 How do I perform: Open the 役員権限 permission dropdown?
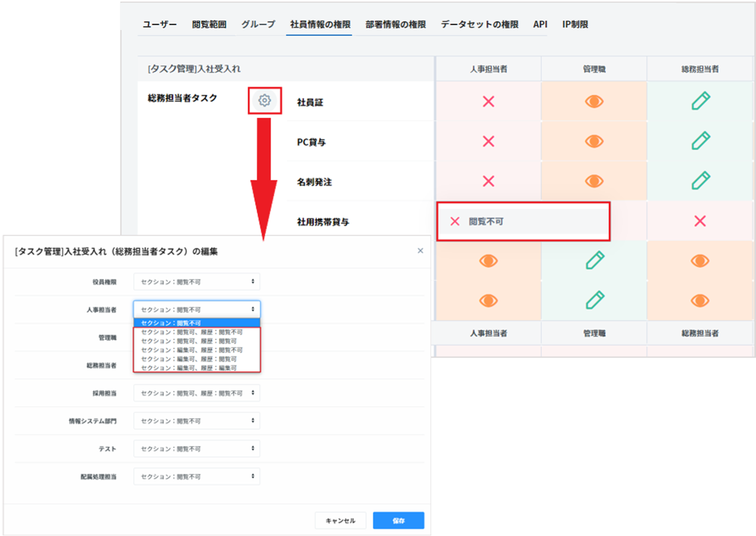tap(197, 282)
